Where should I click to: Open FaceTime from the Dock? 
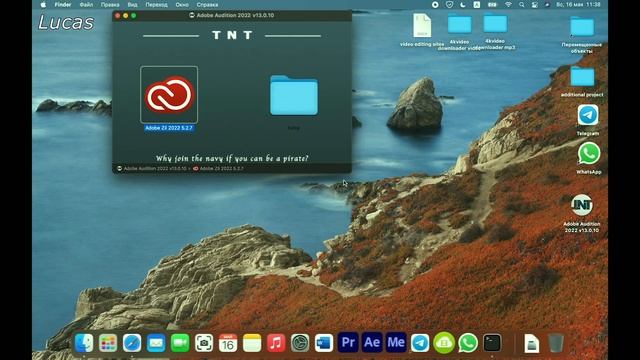(180, 343)
